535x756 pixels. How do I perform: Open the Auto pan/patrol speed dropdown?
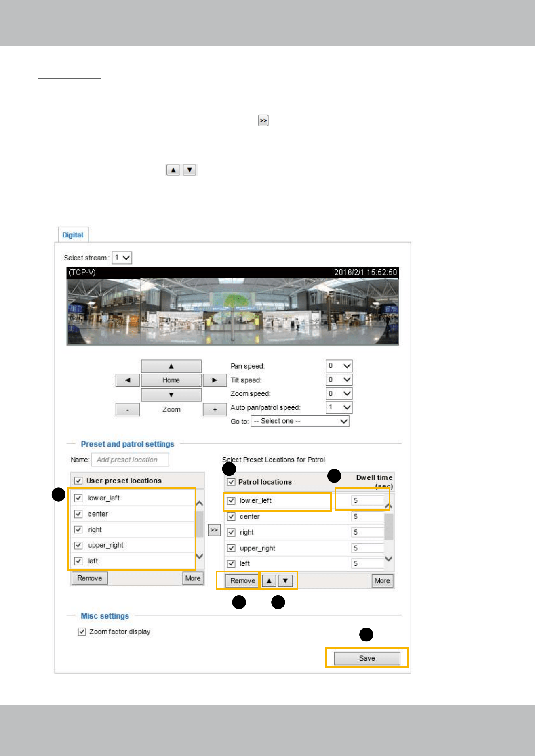pos(339,407)
